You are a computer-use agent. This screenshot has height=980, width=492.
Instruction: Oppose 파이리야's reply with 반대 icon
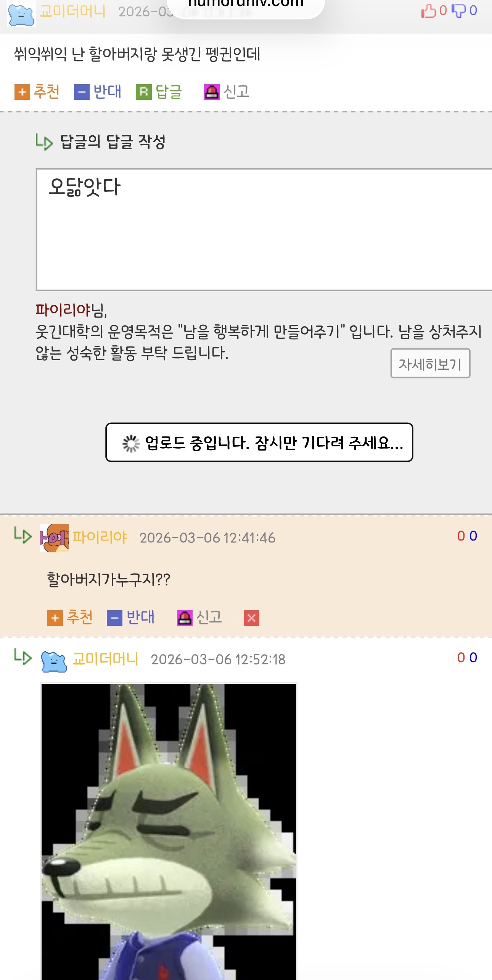pyautogui.click(x=131, y=618)
